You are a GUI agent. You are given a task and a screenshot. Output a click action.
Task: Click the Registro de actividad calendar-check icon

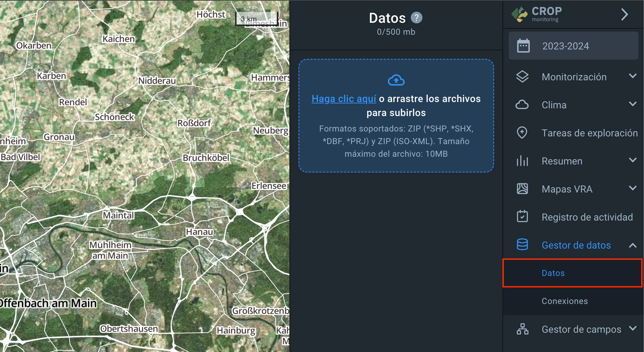coord(522,217)
